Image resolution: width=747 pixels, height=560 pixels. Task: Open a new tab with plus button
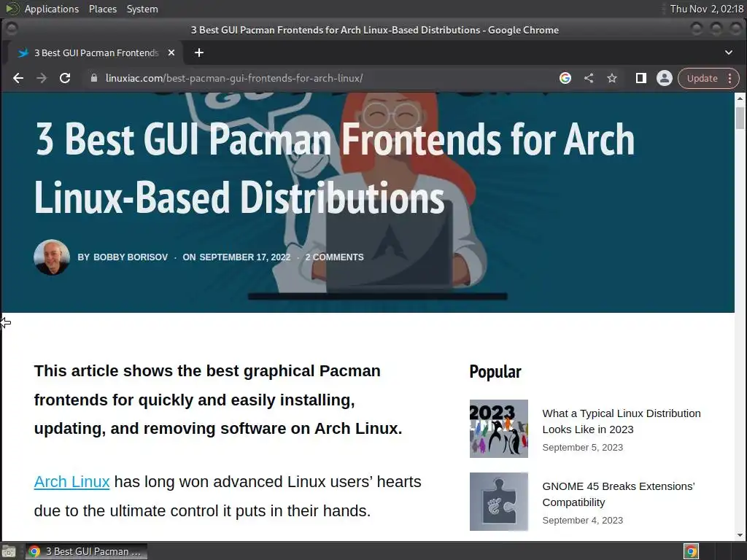tap(199, 52)
